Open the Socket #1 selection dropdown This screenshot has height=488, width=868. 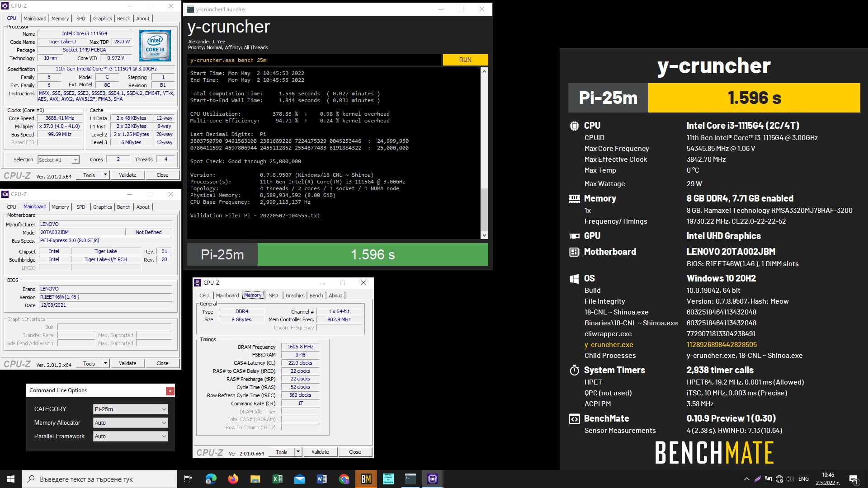pos(59,160)
